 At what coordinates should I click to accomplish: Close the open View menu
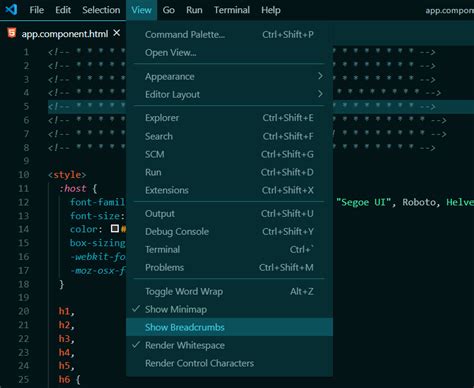[x=141, y=10]
